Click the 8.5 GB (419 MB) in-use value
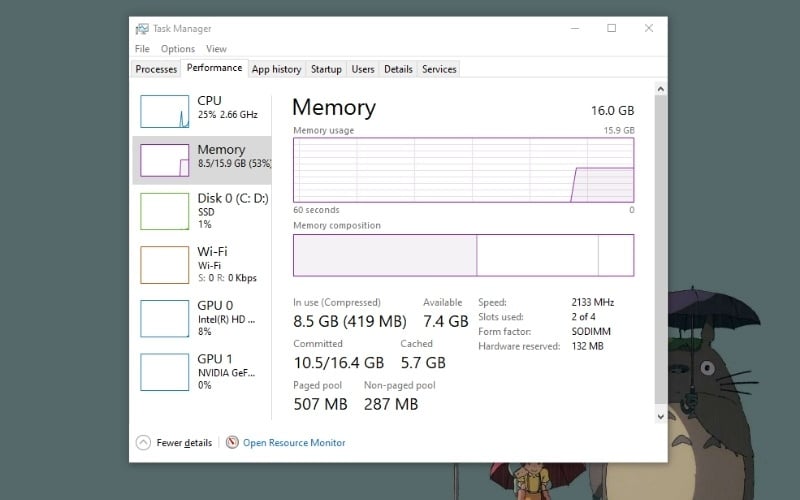The width and height of the screenshot is (800, 500). 349,321
